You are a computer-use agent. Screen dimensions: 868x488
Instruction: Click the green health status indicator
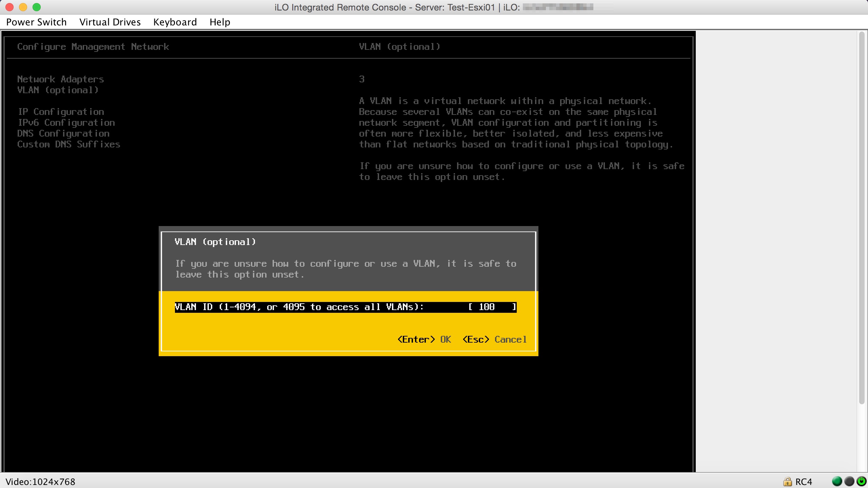coord(837,481)
